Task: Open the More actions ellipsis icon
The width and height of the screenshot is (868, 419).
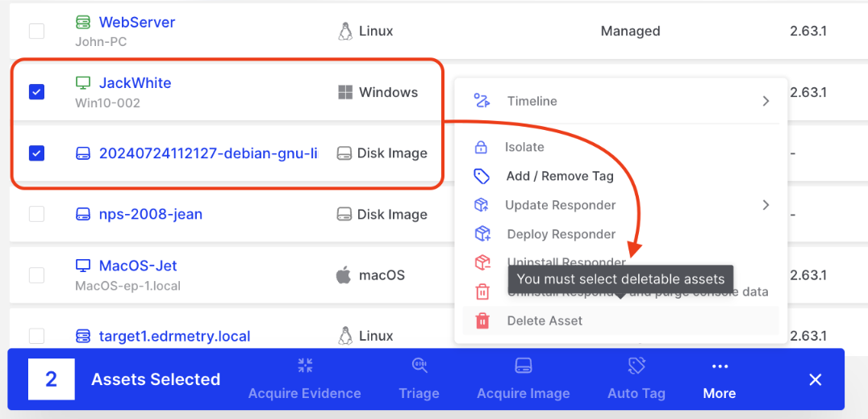Action: (720, 367)
